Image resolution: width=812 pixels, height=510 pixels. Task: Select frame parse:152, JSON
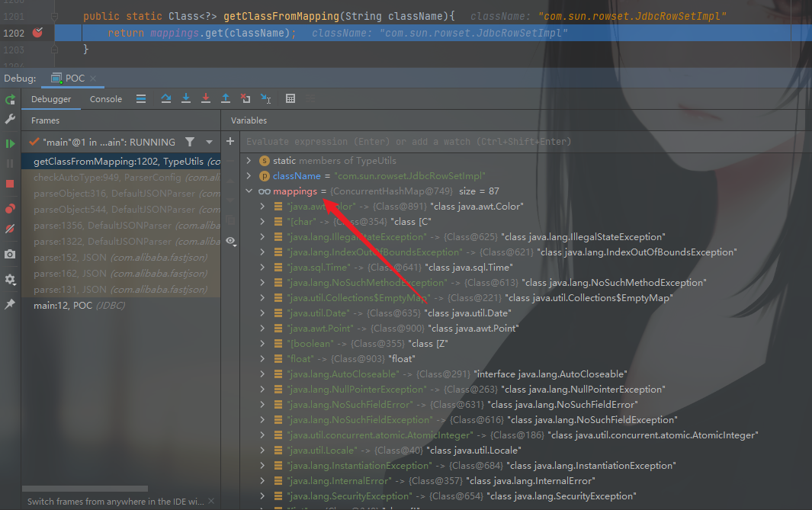121,258
